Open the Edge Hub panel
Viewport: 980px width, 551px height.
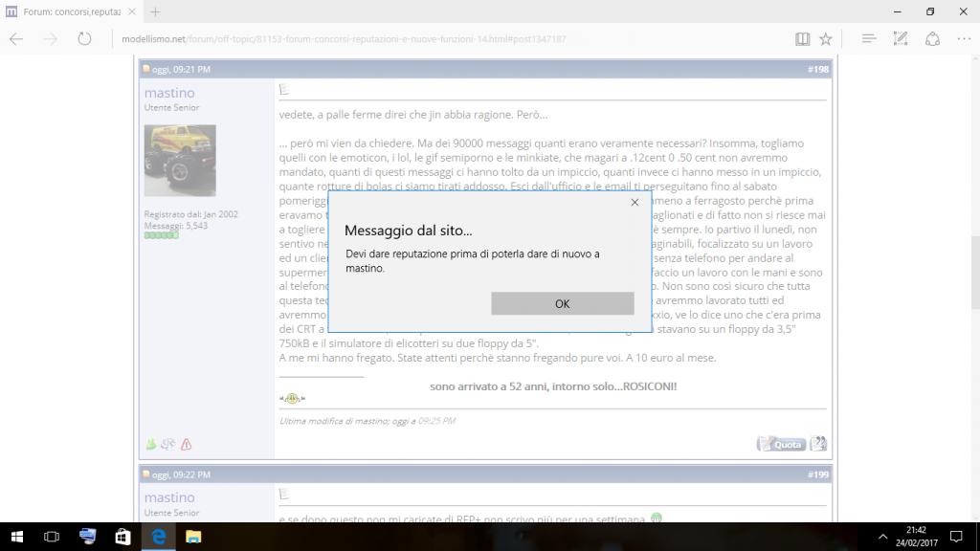click(868, 39)
